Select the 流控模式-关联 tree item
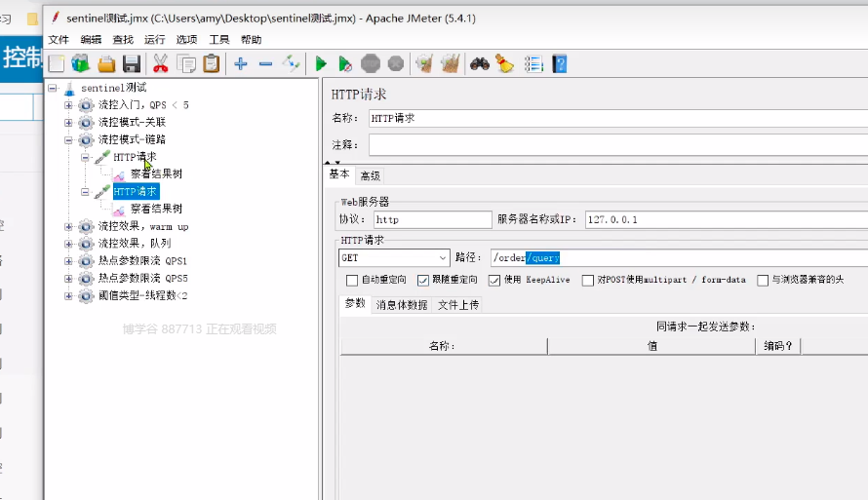This screenshot has height=500, width=868. 132,122
